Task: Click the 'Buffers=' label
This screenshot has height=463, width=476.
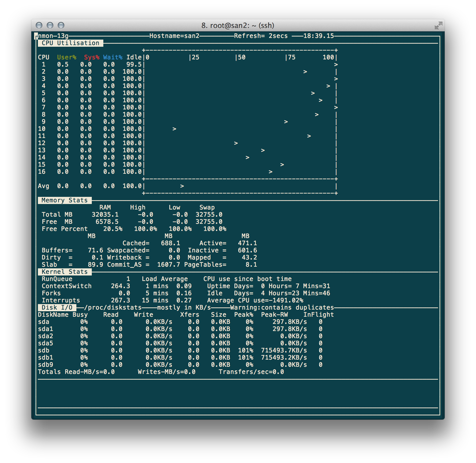Action: (57, 250)
